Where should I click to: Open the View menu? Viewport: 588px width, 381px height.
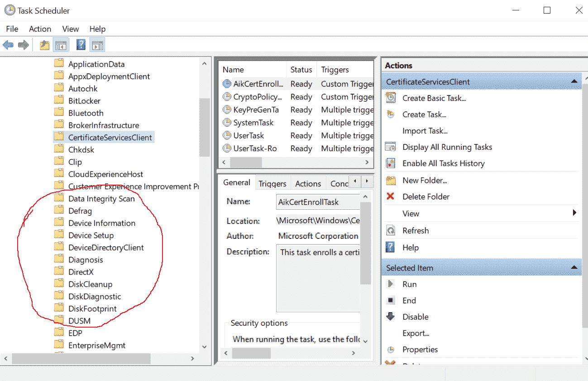[x=71, y=29]
